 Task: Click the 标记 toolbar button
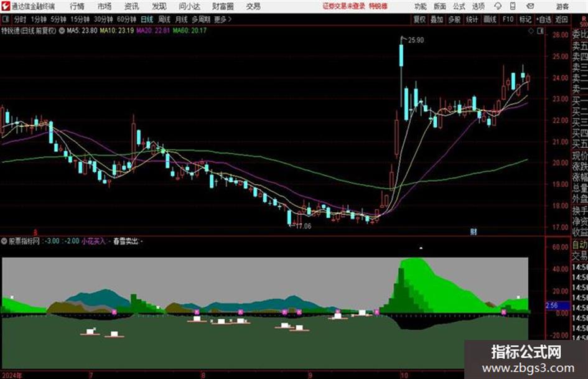[x=525, y=19]
